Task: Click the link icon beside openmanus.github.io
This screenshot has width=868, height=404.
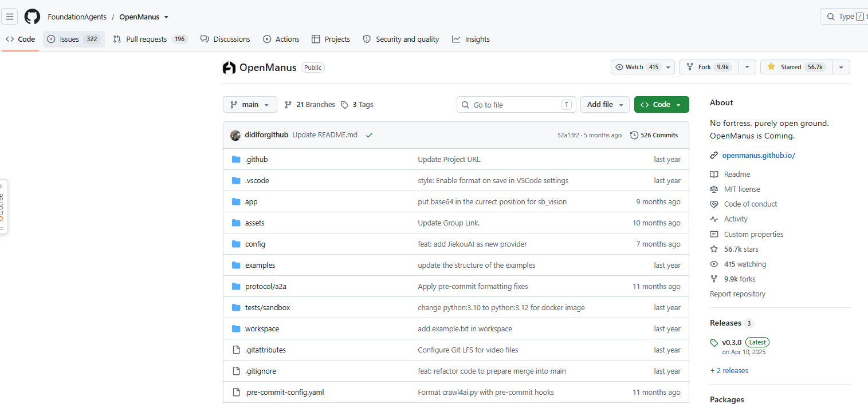Action: coord(714,155)
